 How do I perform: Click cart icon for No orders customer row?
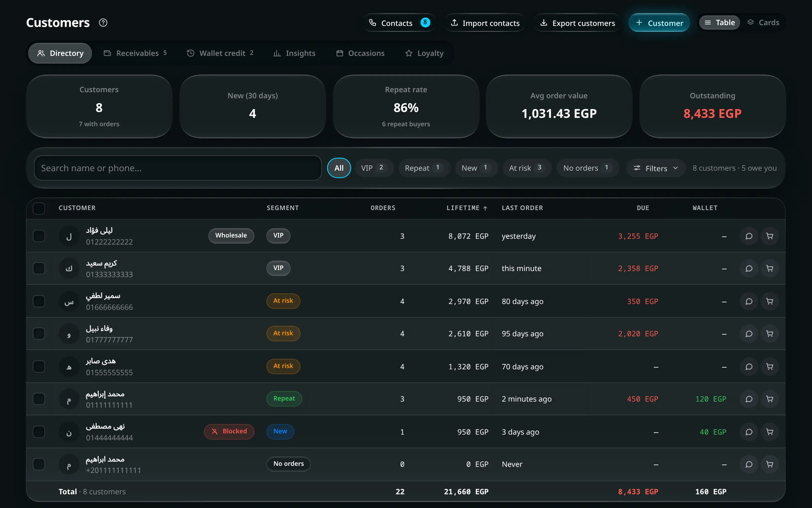click(769, 464)
